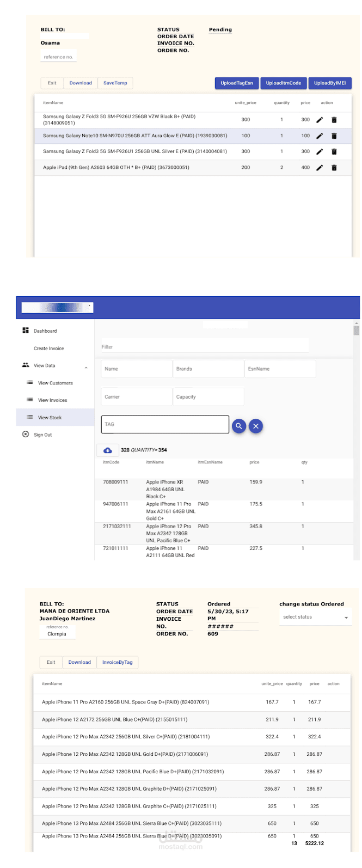This screenshot has width=362, height=868.
Task: Click the UploadTagEsn button
Action: tap(237, 83)
